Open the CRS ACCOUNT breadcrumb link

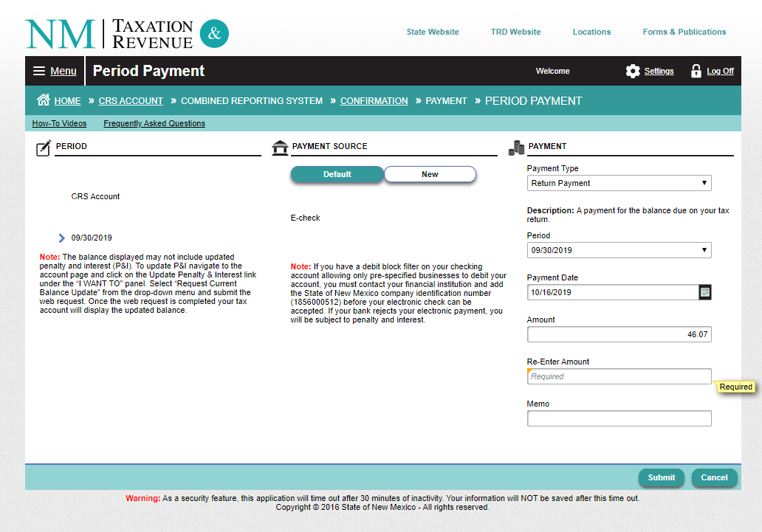tap(131, 100)
